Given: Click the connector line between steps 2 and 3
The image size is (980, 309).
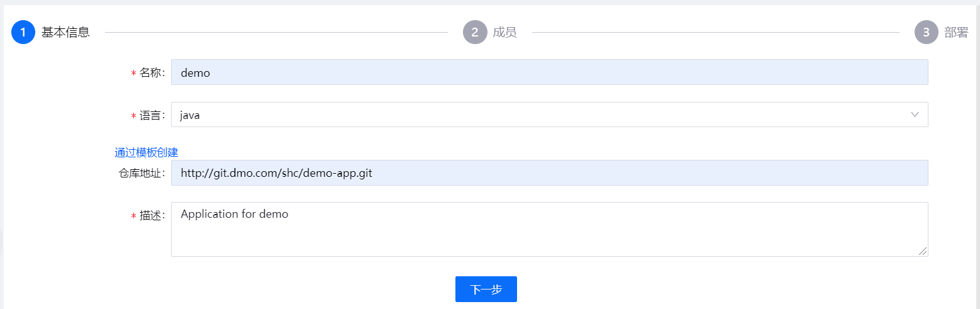Looking at the screenshot, I should (715, 32).
